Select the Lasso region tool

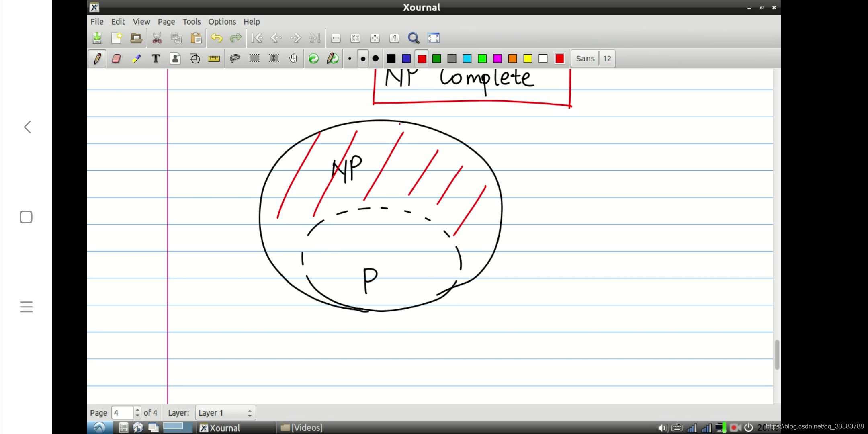tap(235, 59)
